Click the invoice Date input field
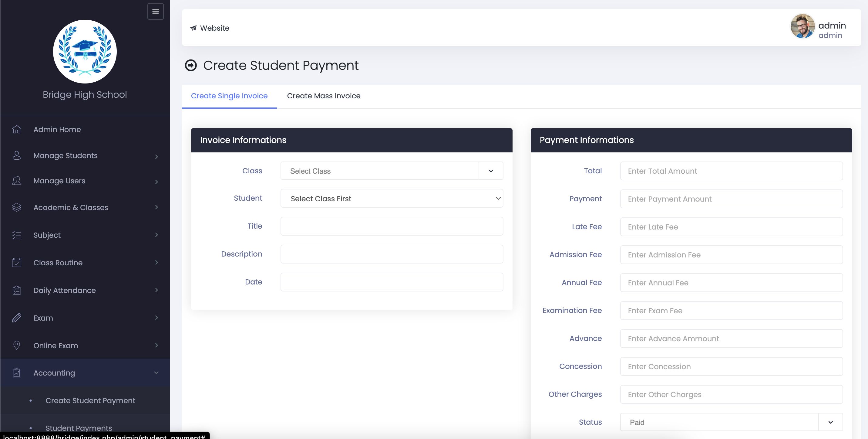Viewport: 868px width, 439px height. [392, 282]
